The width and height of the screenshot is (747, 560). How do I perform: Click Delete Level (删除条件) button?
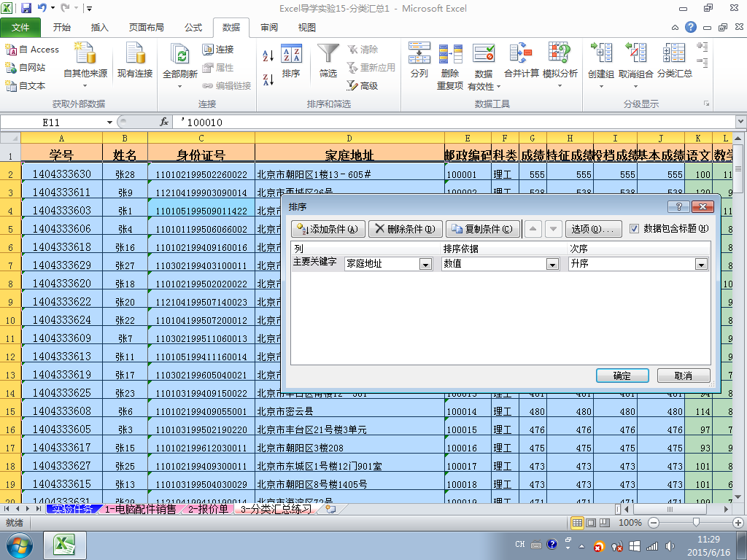click(x=406, y=229)
